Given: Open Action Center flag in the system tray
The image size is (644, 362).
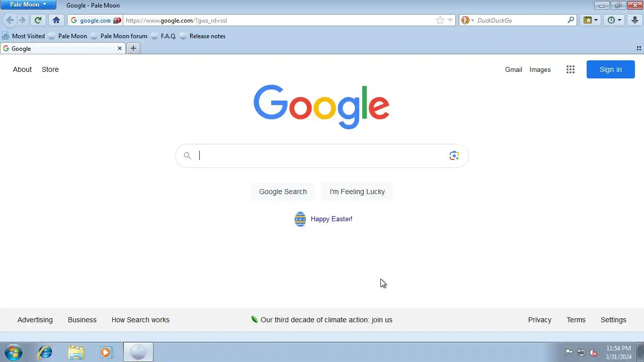Looking at the screenshot, I should pyautogui.click(x=569, y=352).
